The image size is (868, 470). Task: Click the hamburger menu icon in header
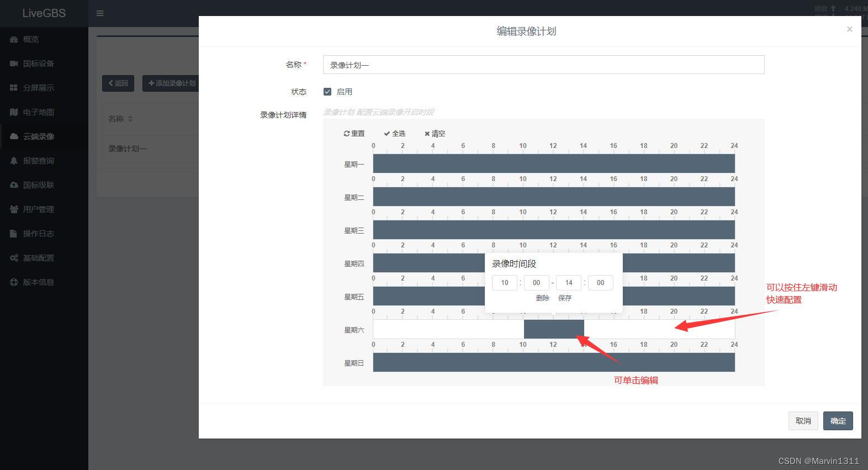[x=100, y=13]
